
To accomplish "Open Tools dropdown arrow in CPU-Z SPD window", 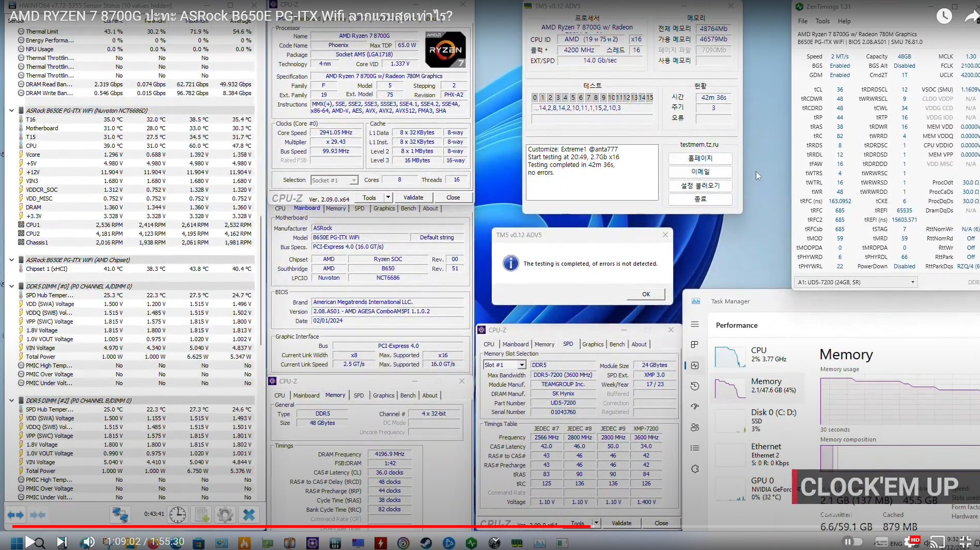I will pos(596,523).
